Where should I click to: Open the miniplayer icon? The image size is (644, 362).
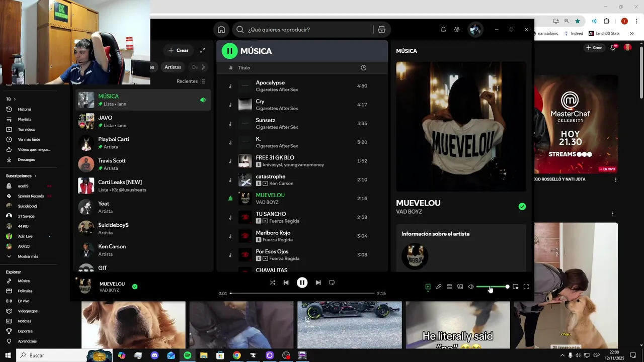515,287
